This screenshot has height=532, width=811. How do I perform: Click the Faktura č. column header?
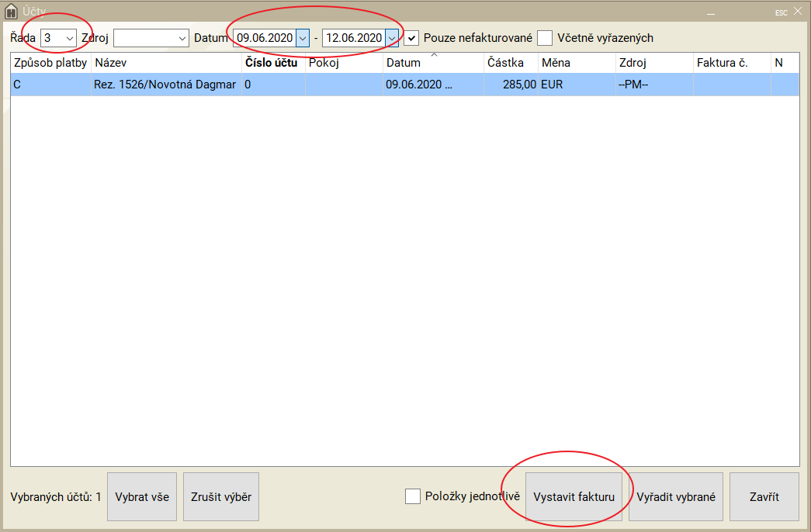(x=730, y=63)
